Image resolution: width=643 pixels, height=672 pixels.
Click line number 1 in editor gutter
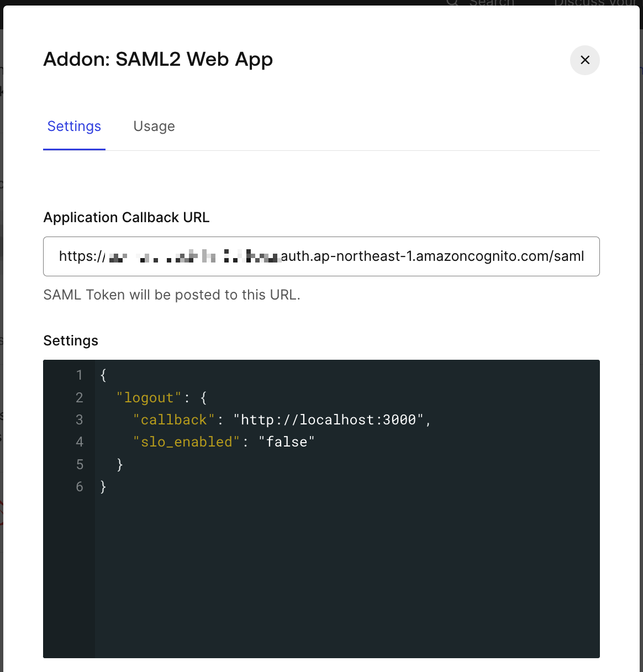[80, 376]
